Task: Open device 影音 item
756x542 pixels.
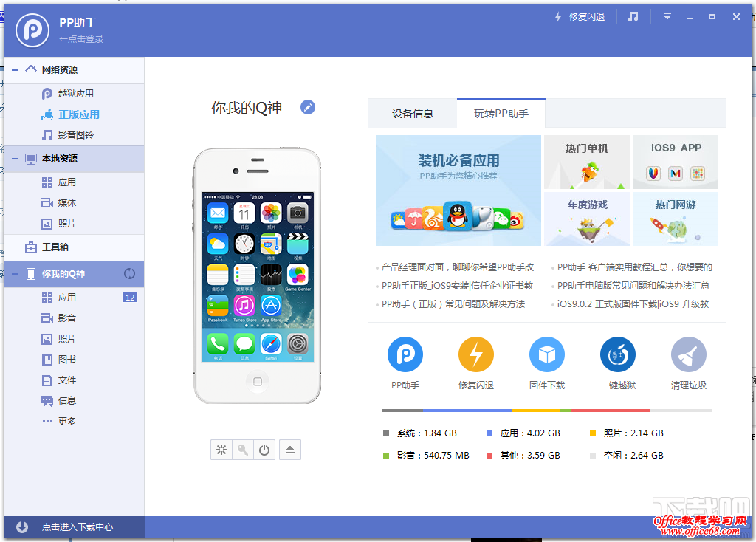Action: pyautogui.click(x=66, y=318)
